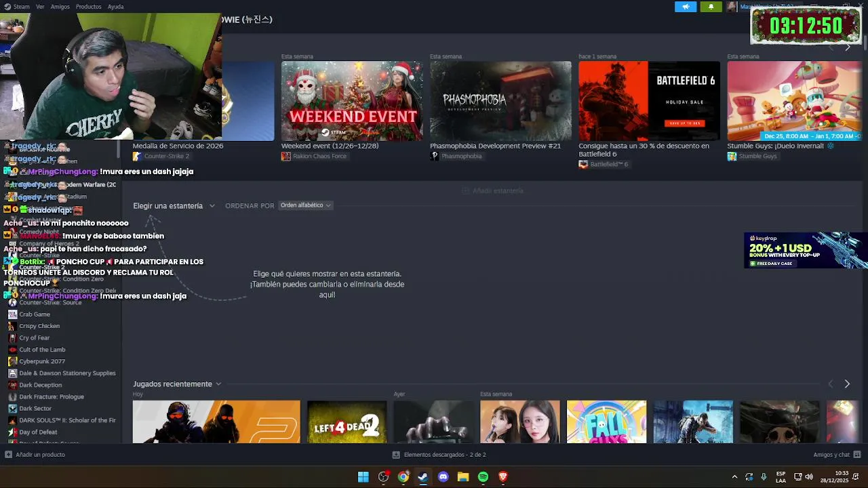Open Brave browser from the taskbar
This screenshot has width=868, height=488.
point(503,477)
